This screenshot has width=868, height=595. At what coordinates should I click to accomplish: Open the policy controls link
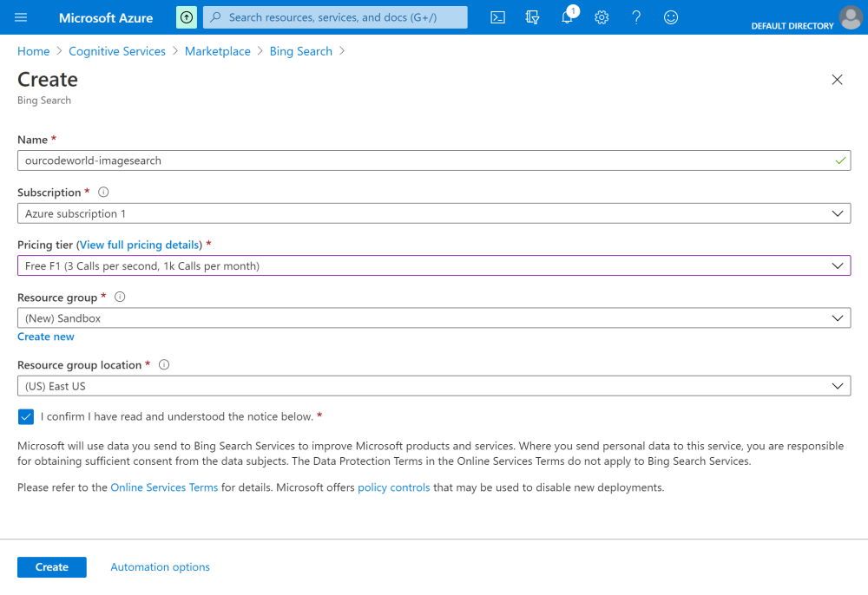tap(393, 487)
